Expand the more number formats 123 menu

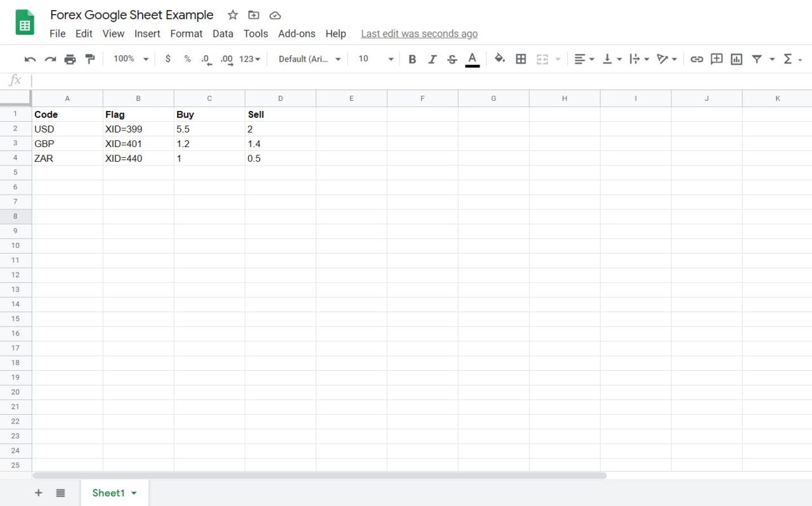(x=249, y=58)
